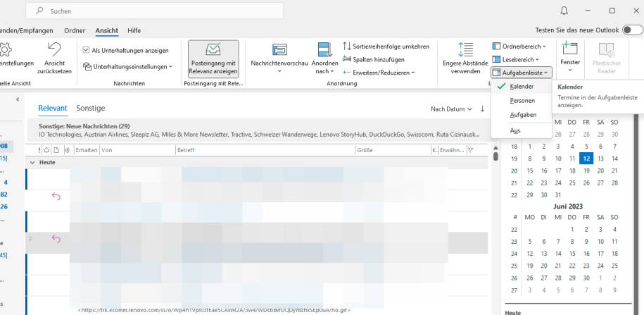Click the Größe column header
The image size is (644, 315).
393,151
